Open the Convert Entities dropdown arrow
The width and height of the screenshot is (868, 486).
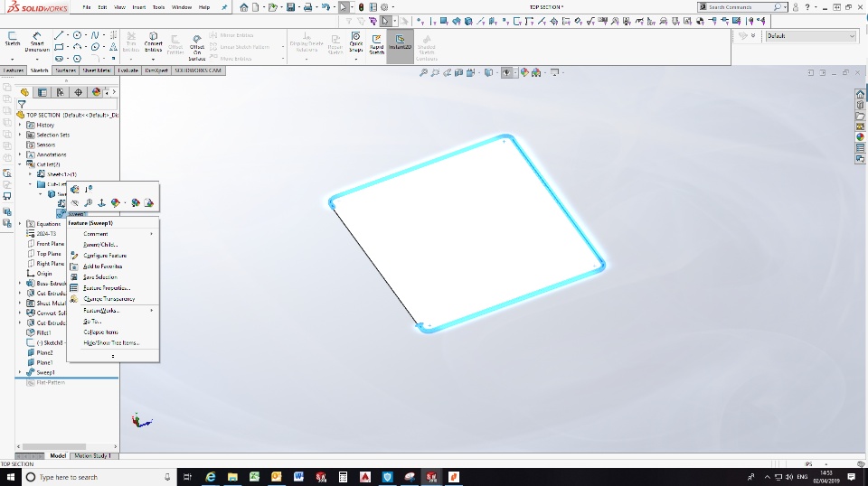click(154, 59)
